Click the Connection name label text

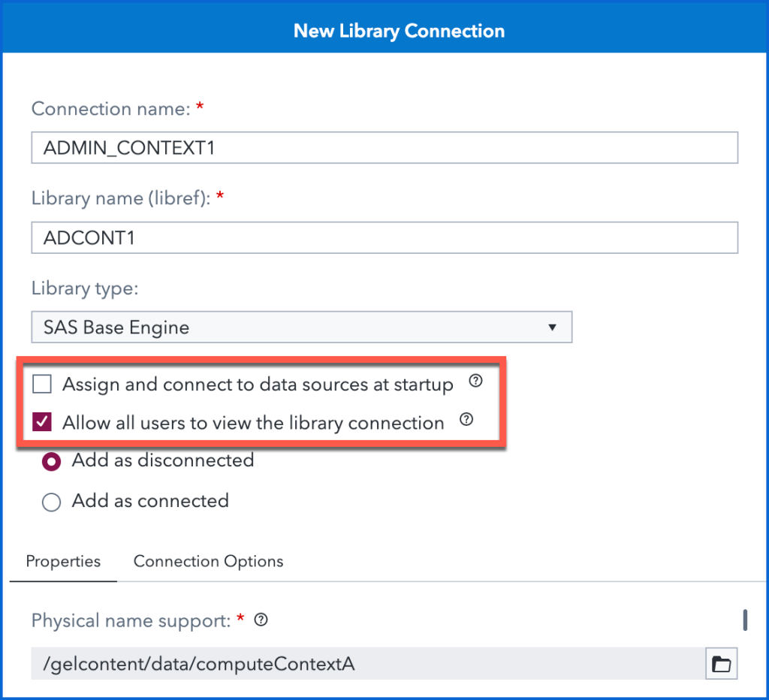pyautogui.click(x=110, y=109)
